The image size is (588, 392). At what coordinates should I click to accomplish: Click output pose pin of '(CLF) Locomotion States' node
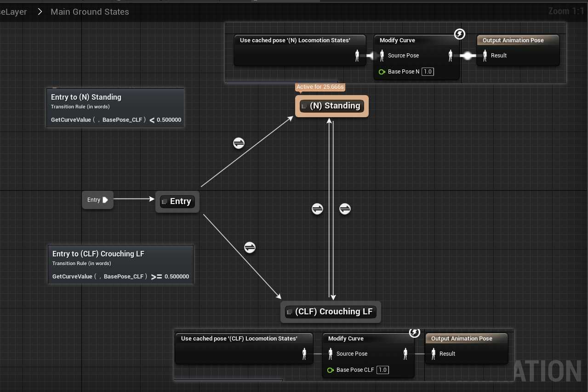click(x=304, y=354)
